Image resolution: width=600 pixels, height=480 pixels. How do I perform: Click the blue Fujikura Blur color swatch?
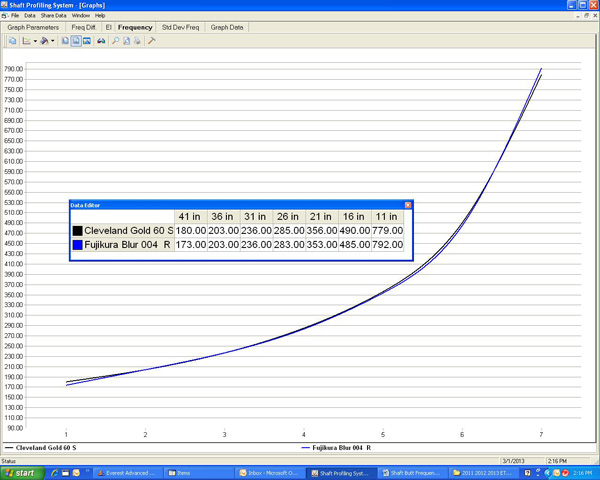[x=77, y=245]
